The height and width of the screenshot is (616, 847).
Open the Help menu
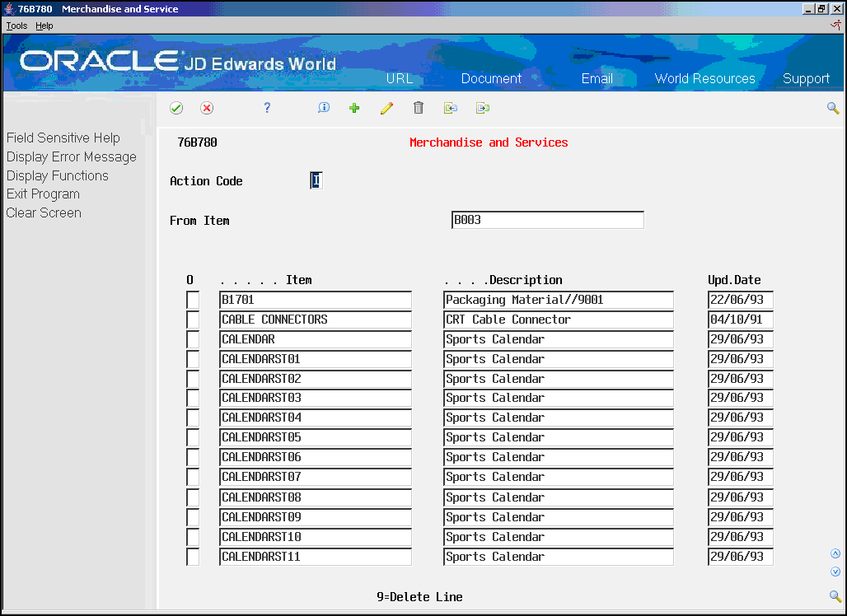[44, 26]
